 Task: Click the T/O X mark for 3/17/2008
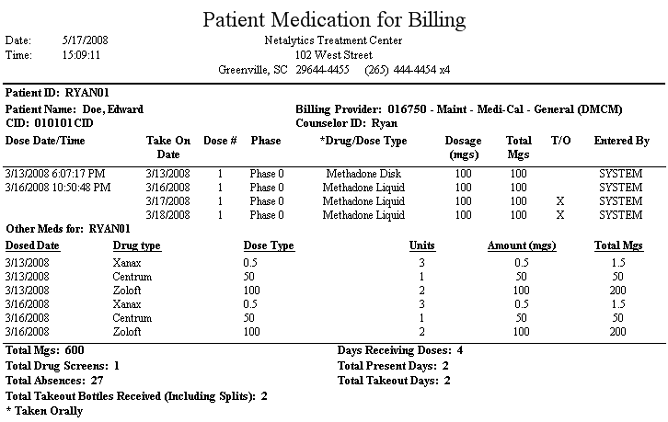(560, 201)
